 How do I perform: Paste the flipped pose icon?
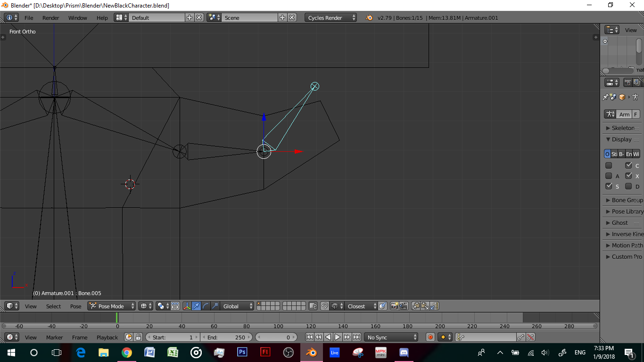(434, 306)
